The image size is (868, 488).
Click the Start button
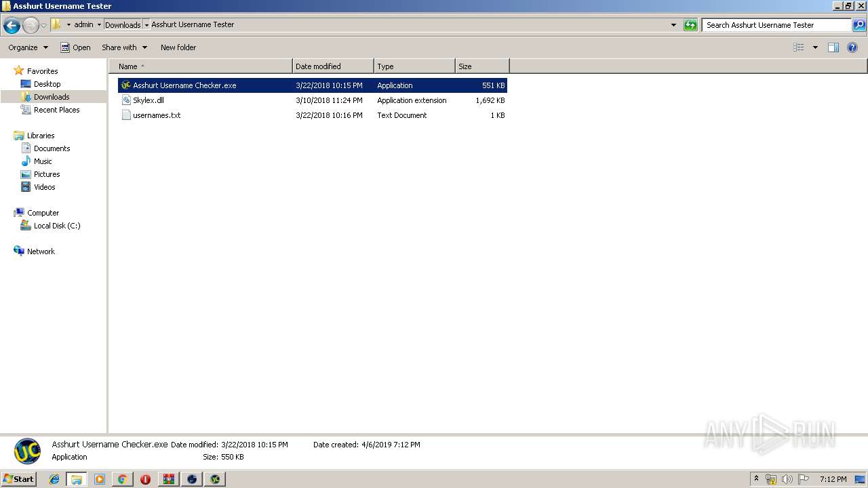[19, 479]
